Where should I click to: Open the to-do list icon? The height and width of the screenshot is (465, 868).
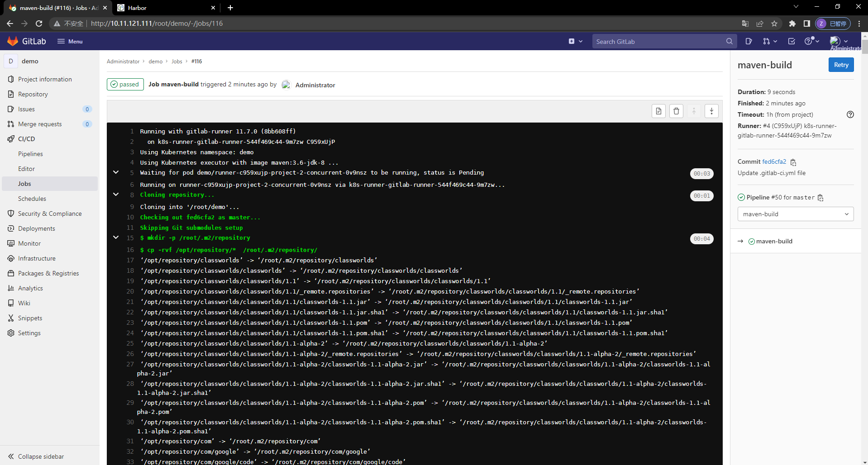[792, 41]
